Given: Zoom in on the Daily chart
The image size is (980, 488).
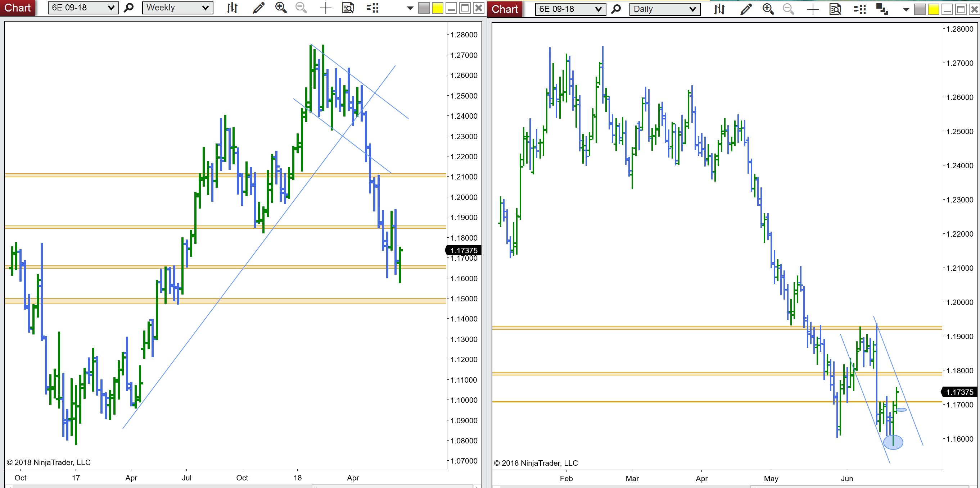Looking at the screenshot, I should click(768, 9).
